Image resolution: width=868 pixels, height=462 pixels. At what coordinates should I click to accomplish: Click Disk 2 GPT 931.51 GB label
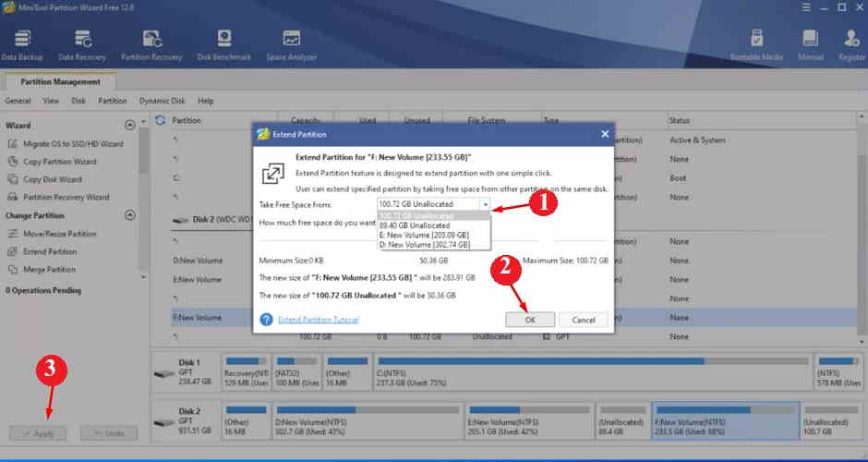185,420
